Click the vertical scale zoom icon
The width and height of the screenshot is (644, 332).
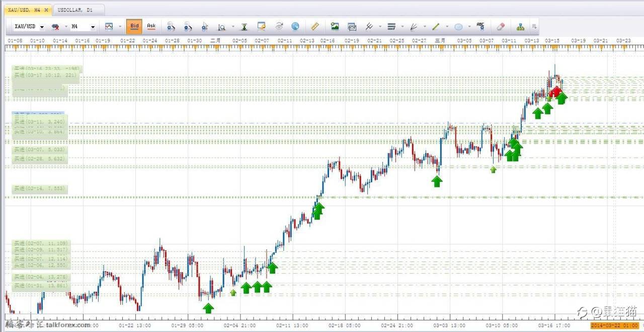coord(222,26)
